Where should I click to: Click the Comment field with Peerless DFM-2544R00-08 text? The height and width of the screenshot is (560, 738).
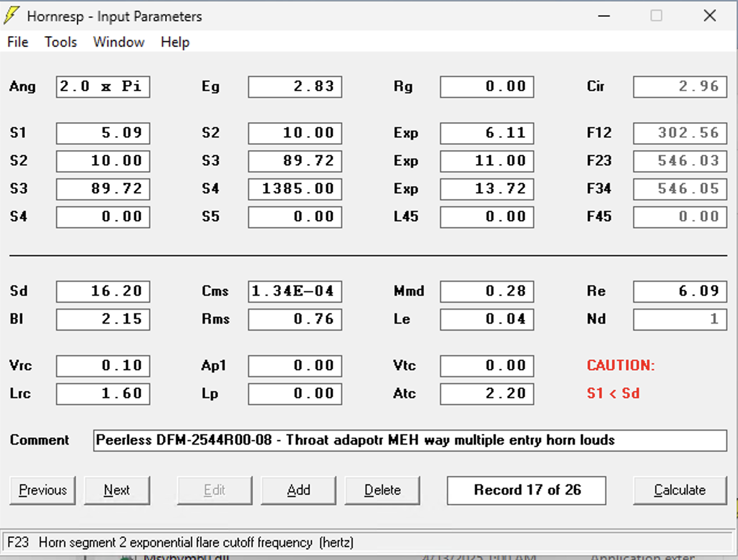click(410, 441)
